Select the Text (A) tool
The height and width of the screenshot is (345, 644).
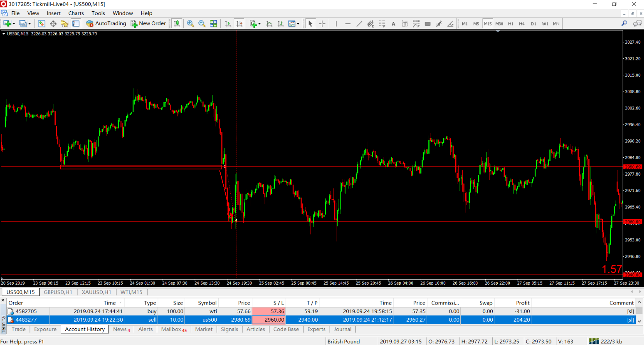393,24
